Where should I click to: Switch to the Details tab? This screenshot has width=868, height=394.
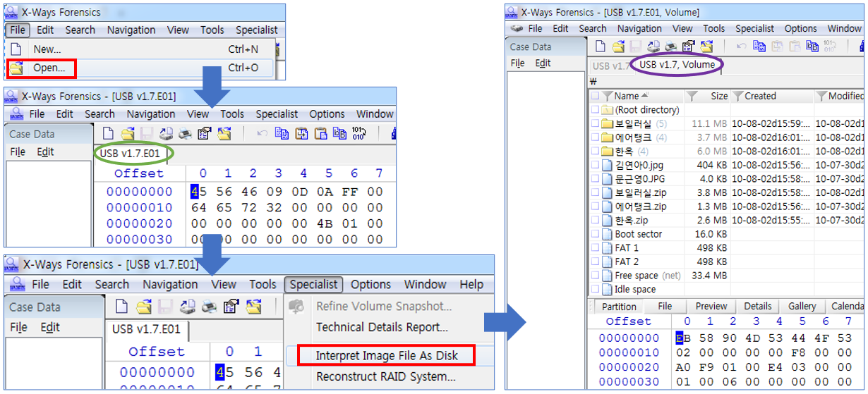click(758, 307)
